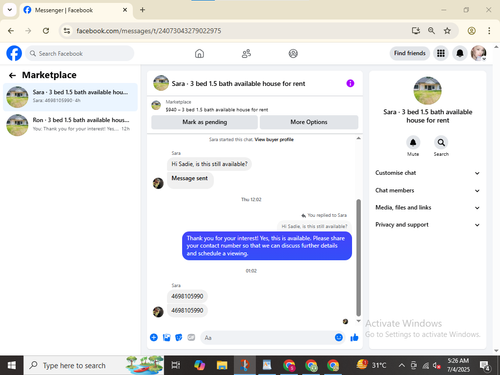The width and height of the screenshot is (500, 375).
Task: Open the Sara conversation in the list
Action: (x=70, y=97)
